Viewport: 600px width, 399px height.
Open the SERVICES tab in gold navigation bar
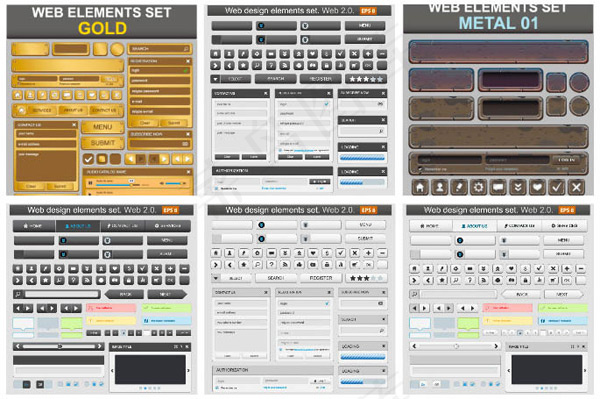(x=42, y=110)
